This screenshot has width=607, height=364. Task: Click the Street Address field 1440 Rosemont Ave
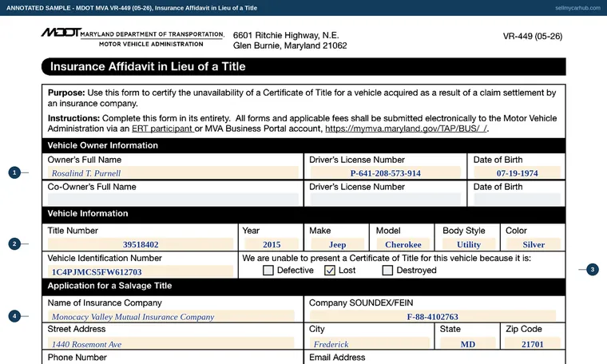point(171,343)
